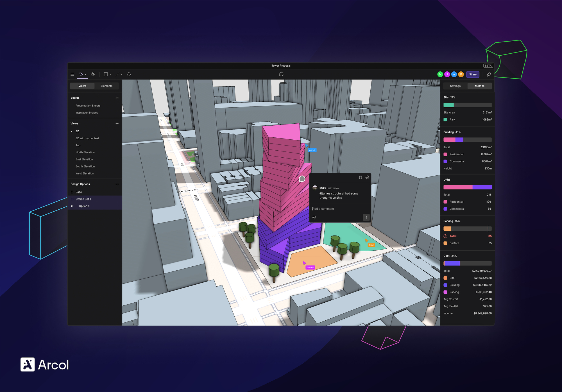Select the pointer selection tool
This screenshot has height=392, width=562.
coord(81,74)
